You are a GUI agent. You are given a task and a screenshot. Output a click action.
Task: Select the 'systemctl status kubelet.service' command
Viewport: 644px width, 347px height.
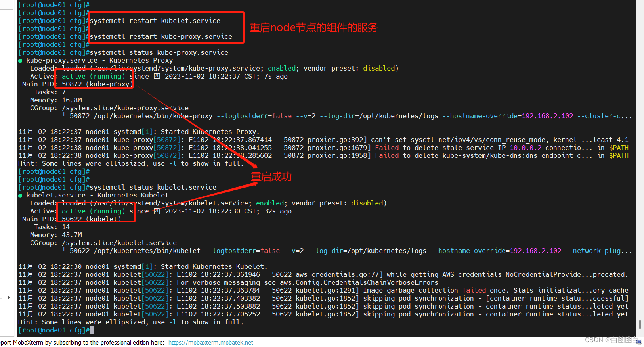(153, 187)
